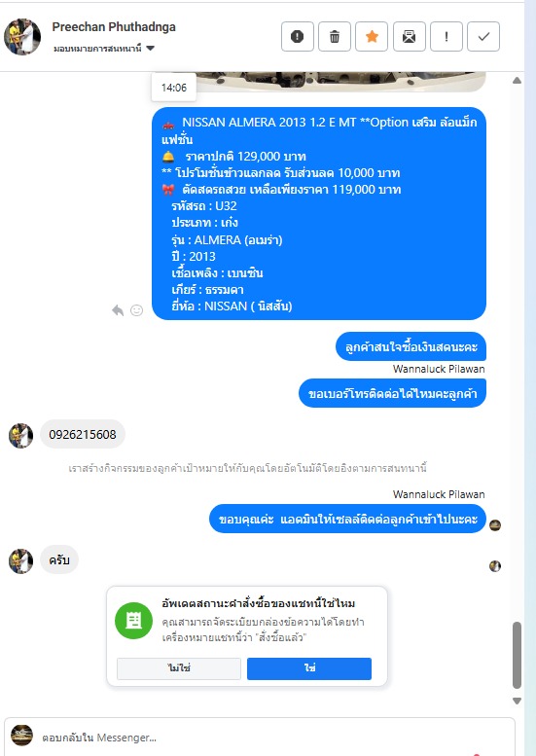
Task: Click the reply arrow beside the Nissan message
Action: pos(118,310)
